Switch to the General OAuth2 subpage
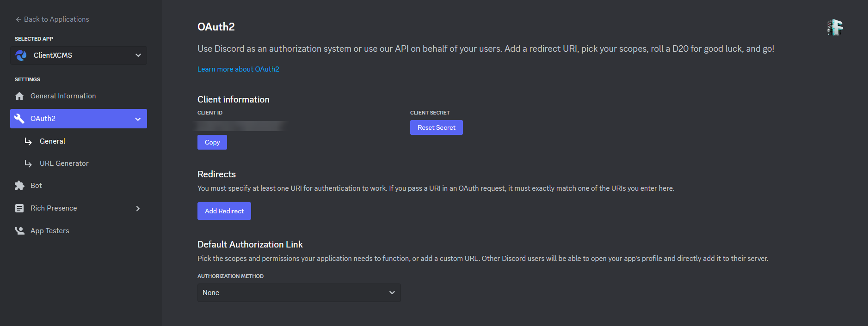 (x=52, y=141)
